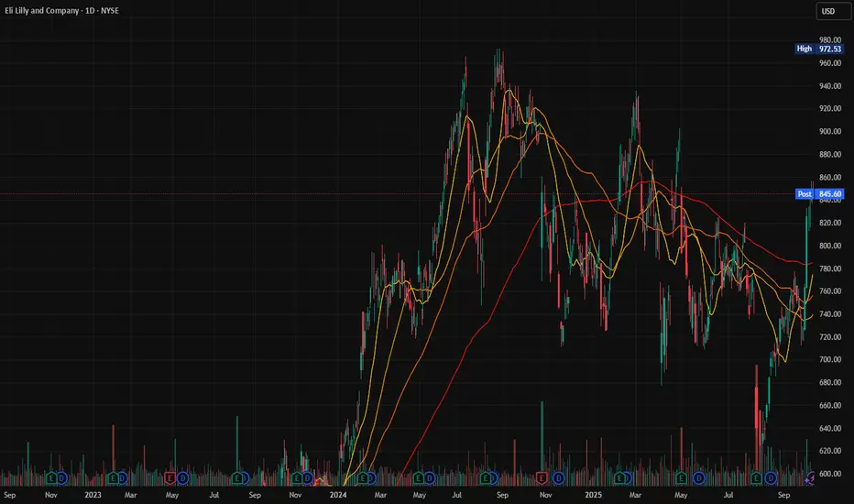Open the August 2023 earnings marker
The width and height of the screenshot is (854, 504).
pos(237,478)
